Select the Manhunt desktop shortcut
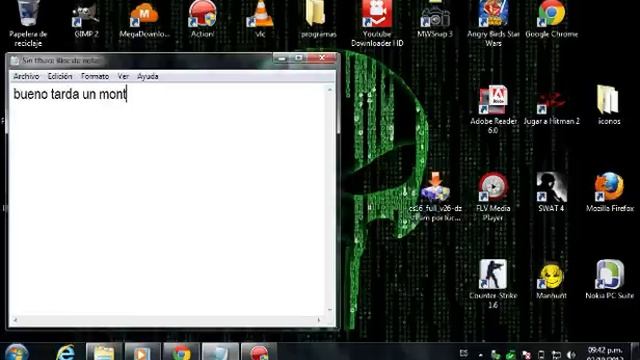 (551, 281)
